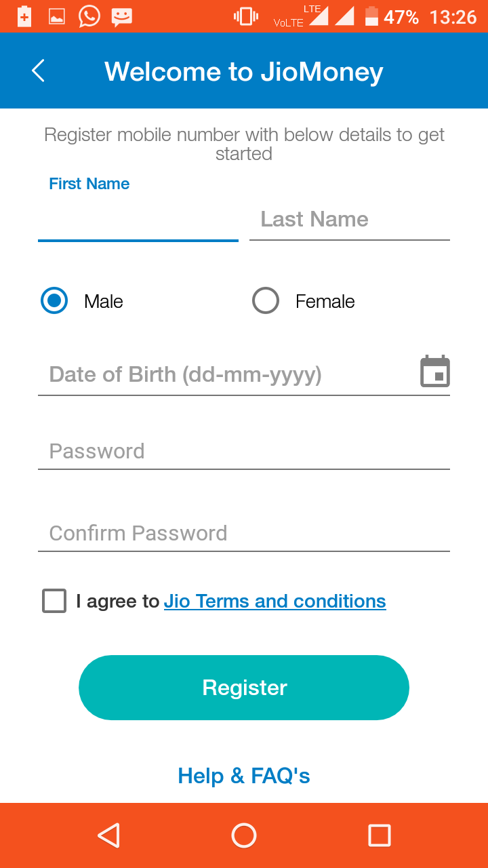488x868 pixels.
Task: Open WhatsApp from the status bar
Action: [89, 16]
